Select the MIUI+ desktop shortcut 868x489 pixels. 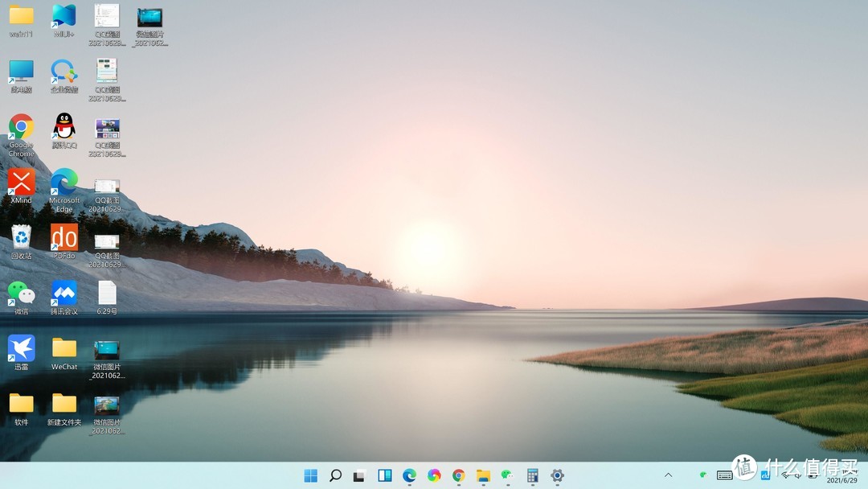click(64, 18)
